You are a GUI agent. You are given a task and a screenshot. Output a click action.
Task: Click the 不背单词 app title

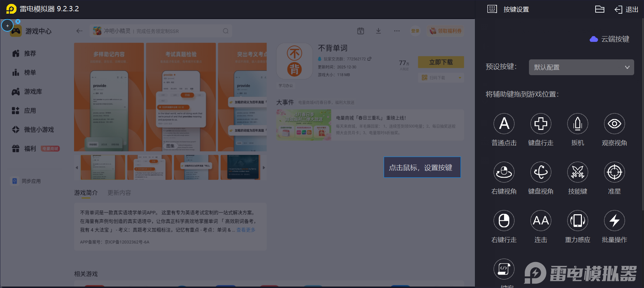click(x=333, y=48)
